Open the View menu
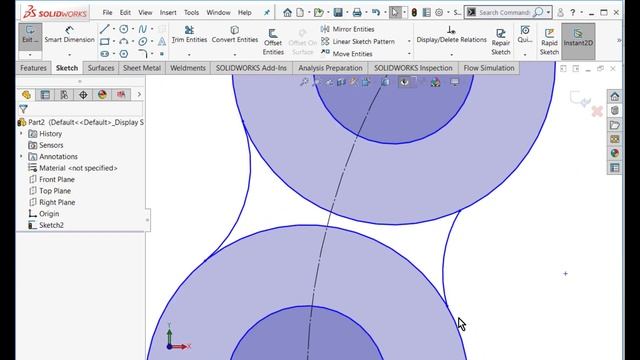This screenshot has height=360, width=640. (145, 13)
